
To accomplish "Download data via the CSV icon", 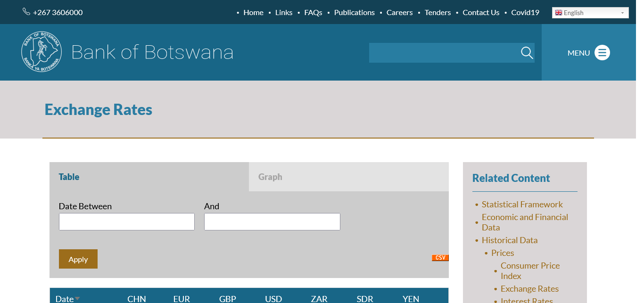I will [x=440, y=258].
